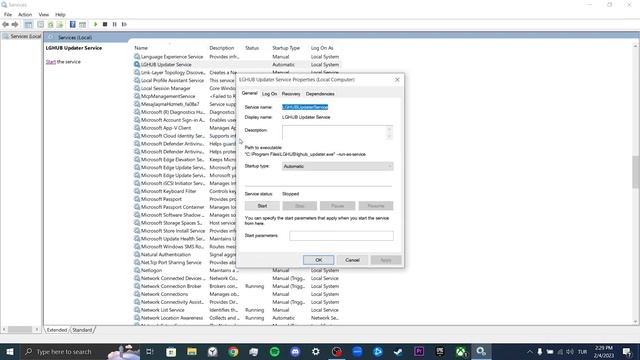This screenshot has width=640, height=360.
Task: Click the Stop Service square icon
Action: pyautogui.click(x=105, y=24)
